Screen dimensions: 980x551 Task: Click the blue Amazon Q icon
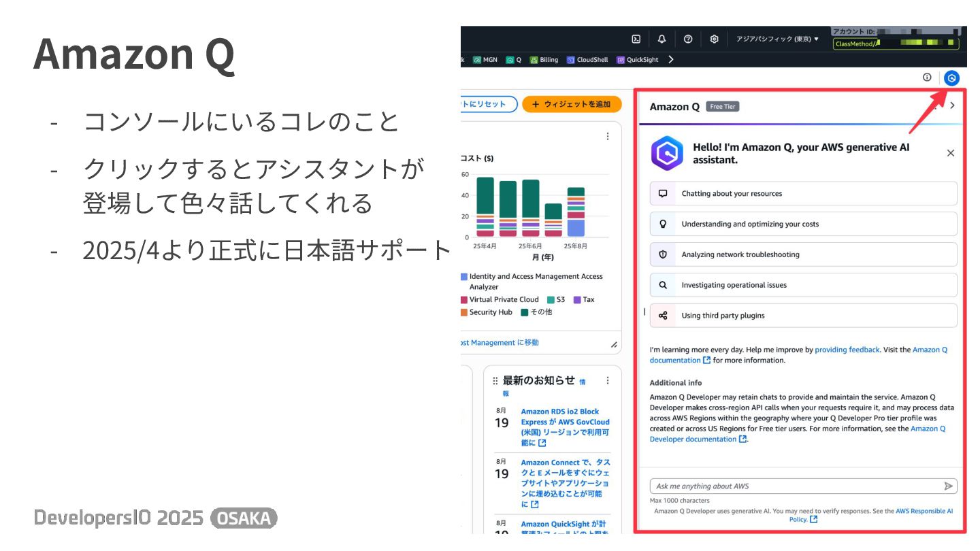(952, 78)
